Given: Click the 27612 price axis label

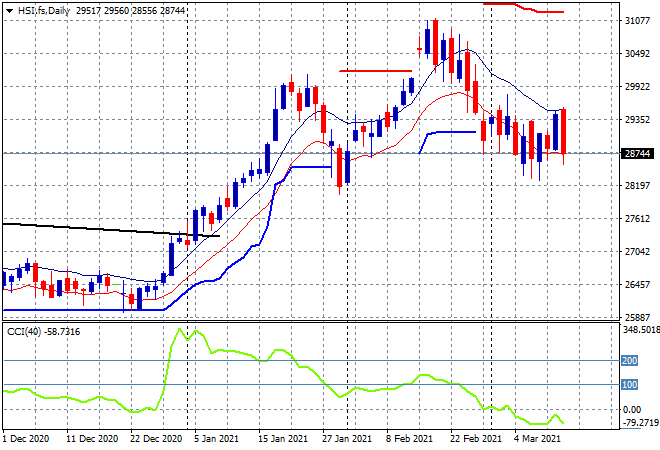Looking at the screenshot, I should (637, 219).
